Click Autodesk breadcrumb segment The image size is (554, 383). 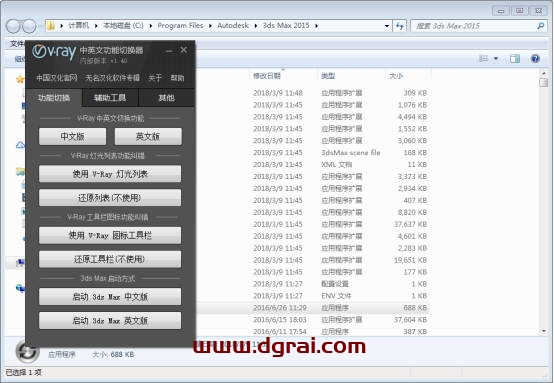(x=233, y=25)
